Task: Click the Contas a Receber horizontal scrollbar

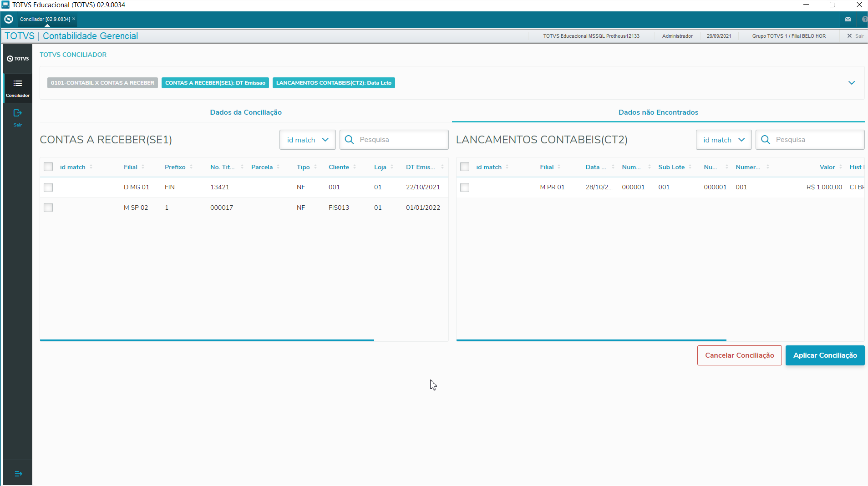Action: (207, 340)
